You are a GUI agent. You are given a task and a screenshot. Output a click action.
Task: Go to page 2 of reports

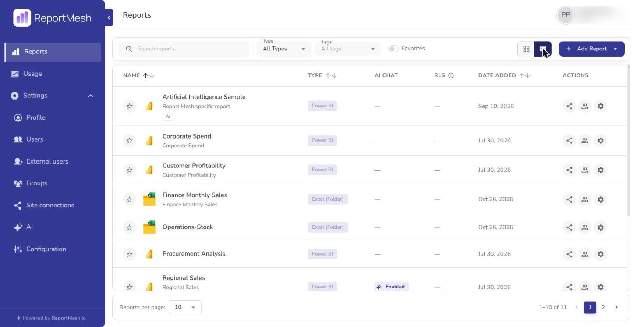[x=603, y=307]
